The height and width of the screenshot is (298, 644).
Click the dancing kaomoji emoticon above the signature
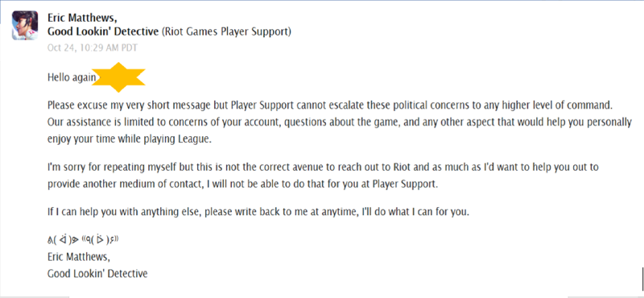83,241
